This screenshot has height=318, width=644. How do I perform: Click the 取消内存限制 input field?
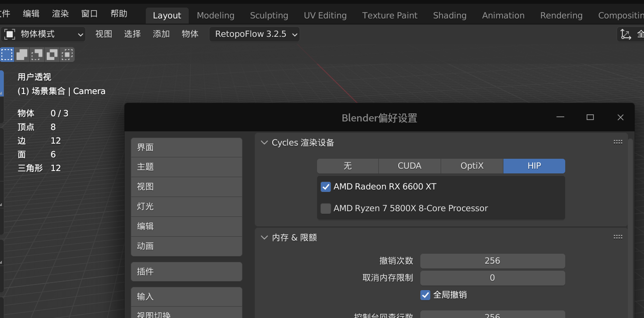click(492, 278)
